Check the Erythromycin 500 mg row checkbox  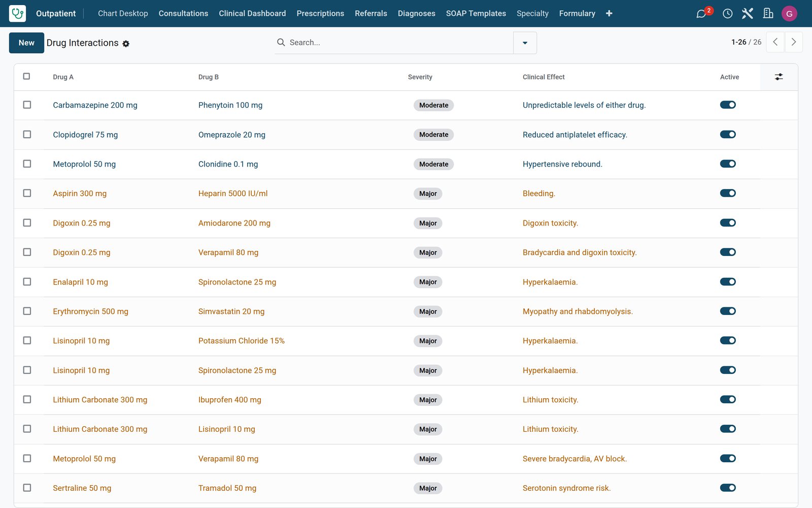[x=27, y=311]
